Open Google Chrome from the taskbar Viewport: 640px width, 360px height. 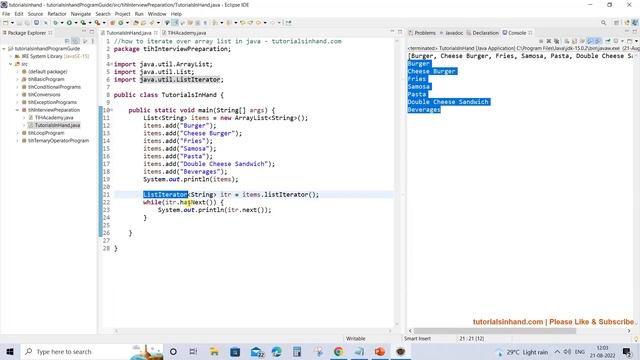pyautogui.click(x=338, y=351)
